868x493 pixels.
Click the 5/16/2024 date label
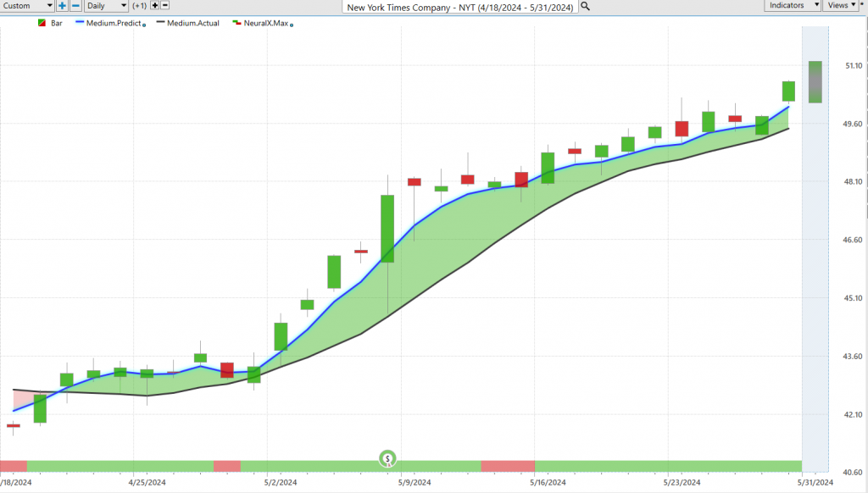click(548, 483)
